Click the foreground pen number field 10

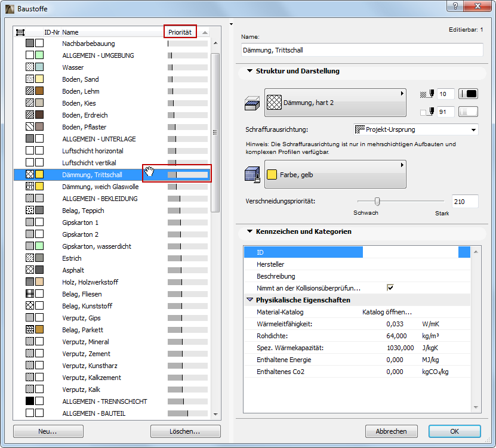(445, 94)
